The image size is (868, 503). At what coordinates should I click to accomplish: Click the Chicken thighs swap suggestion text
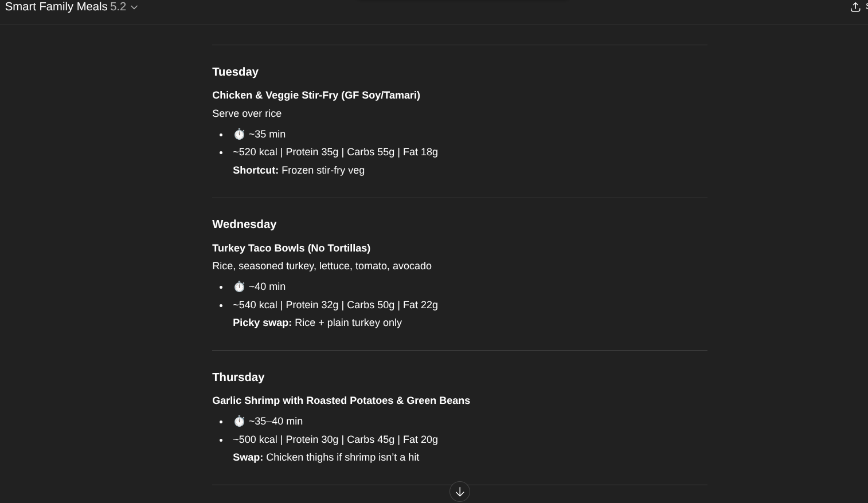342,457
